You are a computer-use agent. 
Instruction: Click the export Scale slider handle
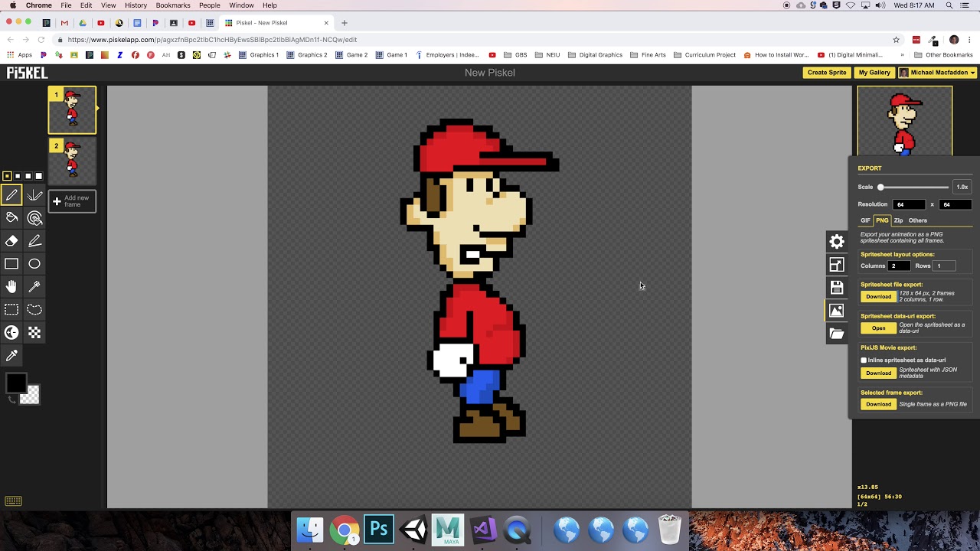pyautogui.click(x=880, y=187)
